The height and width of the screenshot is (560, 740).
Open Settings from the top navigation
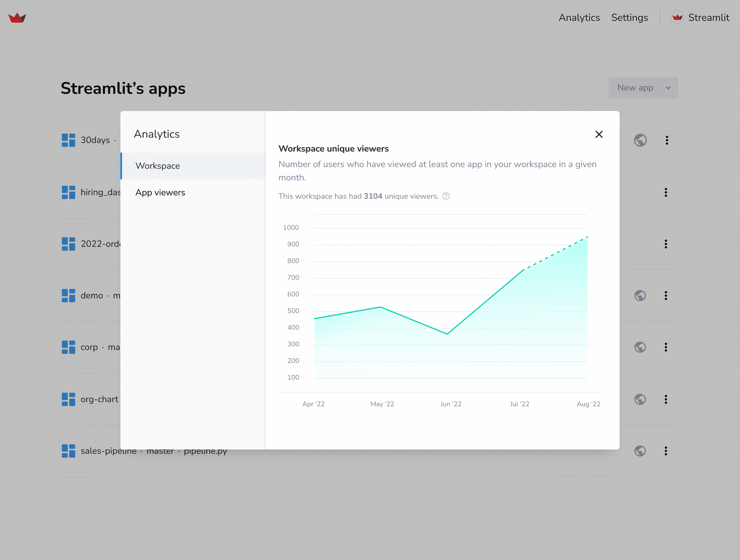[629, 17]
